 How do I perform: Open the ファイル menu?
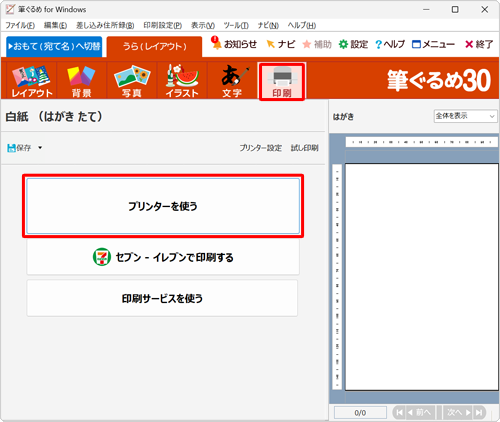20,25
